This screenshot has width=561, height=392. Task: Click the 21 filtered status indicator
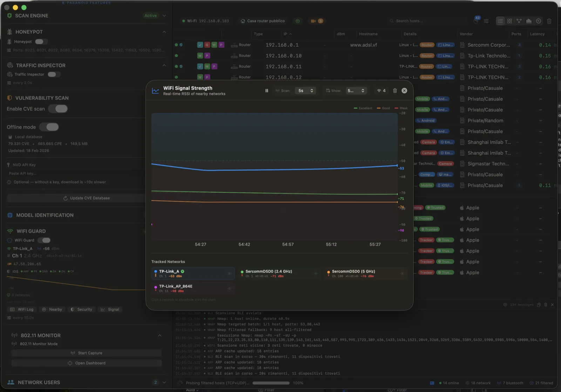coord(541,383)
